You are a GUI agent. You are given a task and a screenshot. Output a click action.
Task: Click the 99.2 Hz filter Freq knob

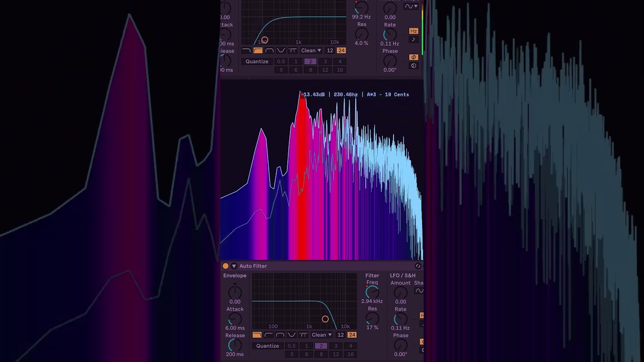[x=361, y=8]
